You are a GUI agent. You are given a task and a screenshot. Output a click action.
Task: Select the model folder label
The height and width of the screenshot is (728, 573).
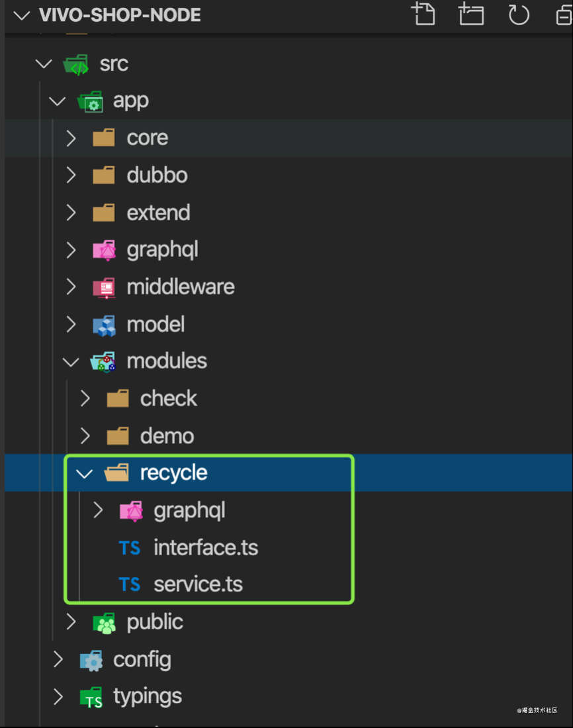coord(155,324)
